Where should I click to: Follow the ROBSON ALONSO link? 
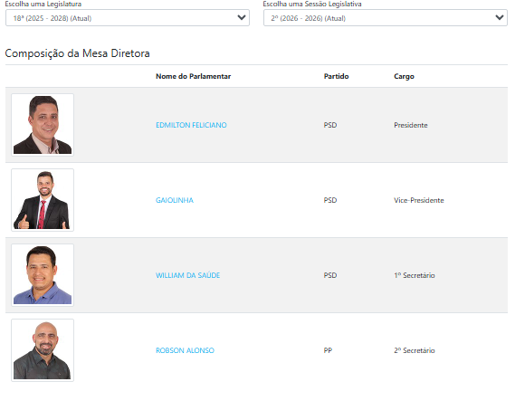pyautogui.click(x=185, y=350)
